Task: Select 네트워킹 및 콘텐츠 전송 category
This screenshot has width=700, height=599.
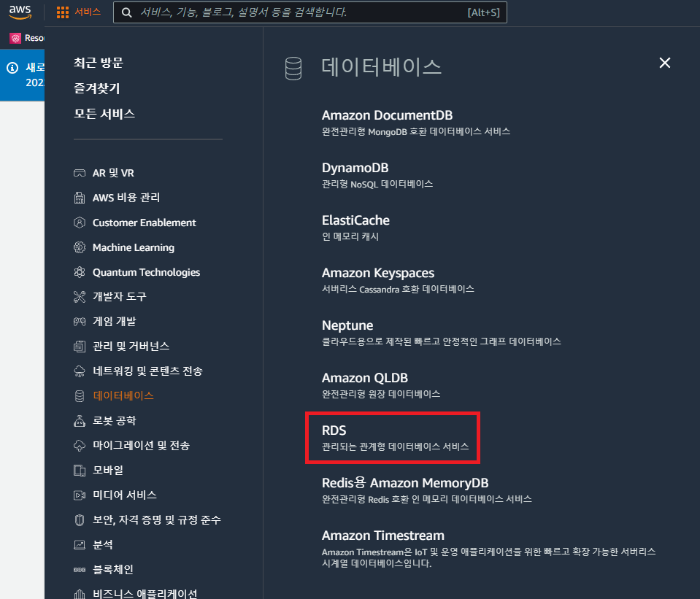Action: tap(147, 371)
